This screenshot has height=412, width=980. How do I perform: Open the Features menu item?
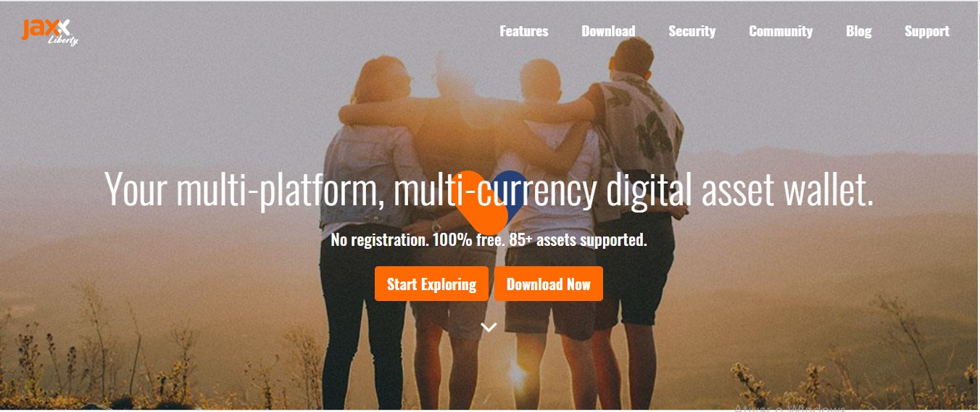[524, 31]
